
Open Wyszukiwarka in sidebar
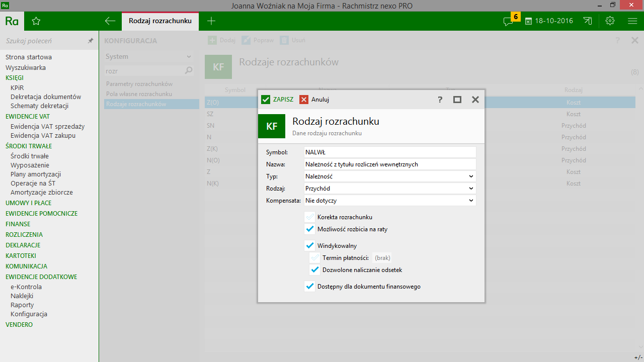click(x=26, y=67)
